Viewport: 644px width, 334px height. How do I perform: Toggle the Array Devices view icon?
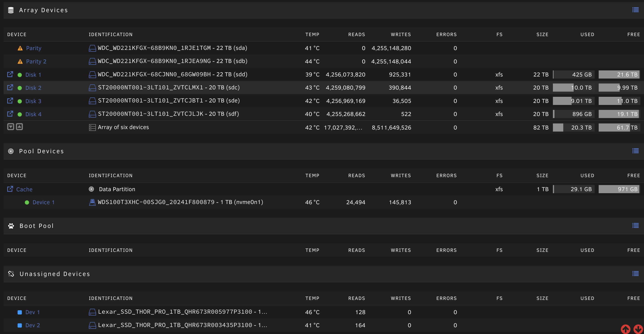click(x=635, y=10)
